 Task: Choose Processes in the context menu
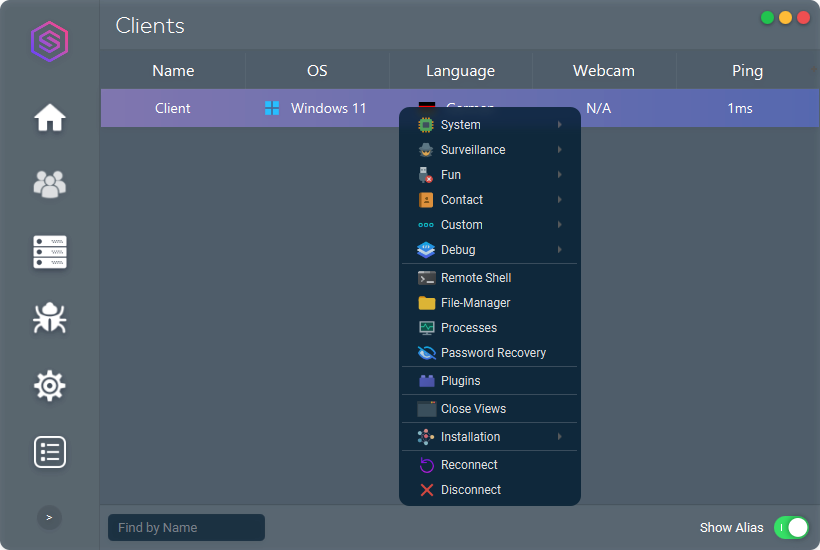tap(489, 328)
